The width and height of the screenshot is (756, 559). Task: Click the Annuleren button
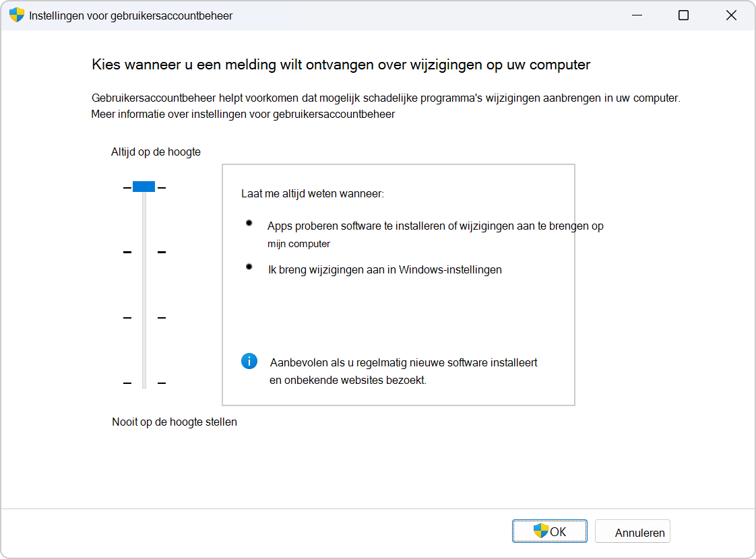633,531
